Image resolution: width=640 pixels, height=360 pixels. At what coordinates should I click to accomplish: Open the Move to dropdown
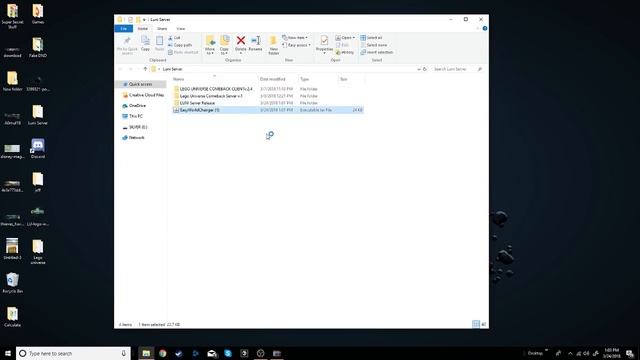click(x=210, y=45)
